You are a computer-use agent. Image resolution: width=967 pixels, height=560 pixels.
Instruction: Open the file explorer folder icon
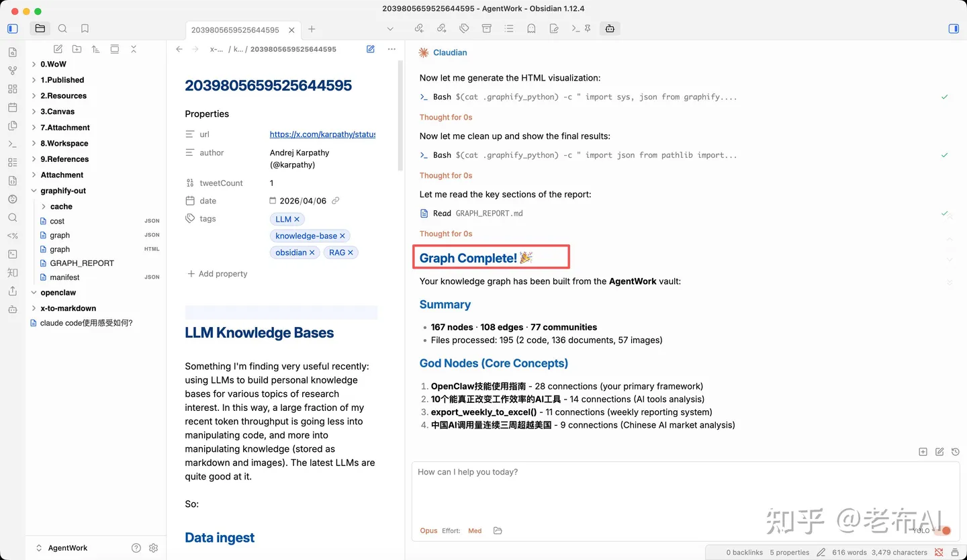[x=40, y=29]
